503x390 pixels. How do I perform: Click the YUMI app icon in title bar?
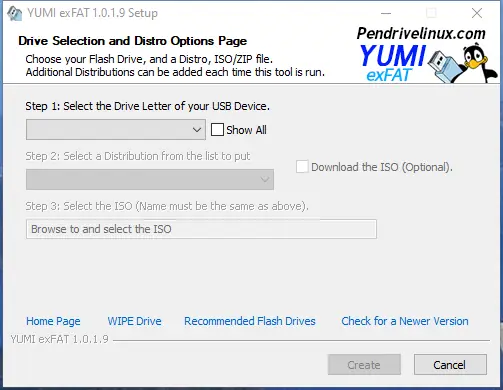(x=14, y=13)
